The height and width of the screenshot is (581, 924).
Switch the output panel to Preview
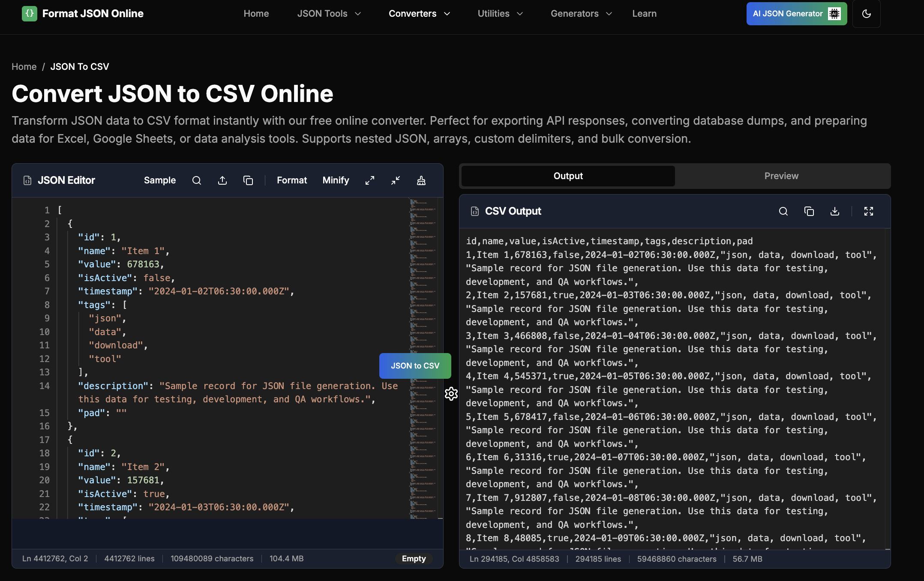pyautogui.click(x=781, y=176)
